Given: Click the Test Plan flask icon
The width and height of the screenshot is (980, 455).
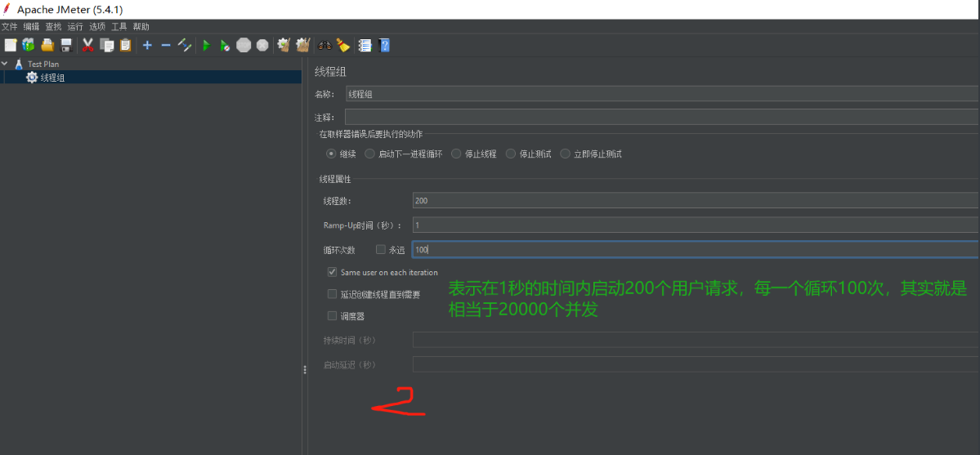Looking at the screenshot, I should coord(19,64).
